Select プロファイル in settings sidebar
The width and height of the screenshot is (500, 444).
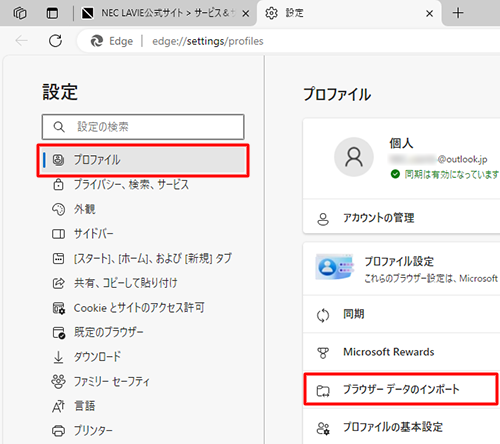coord(143,160)
